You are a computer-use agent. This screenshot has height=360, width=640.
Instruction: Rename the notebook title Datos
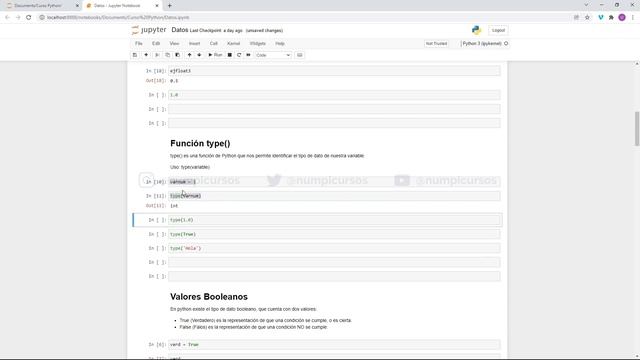pyautogui.click(x=180, y=30)
